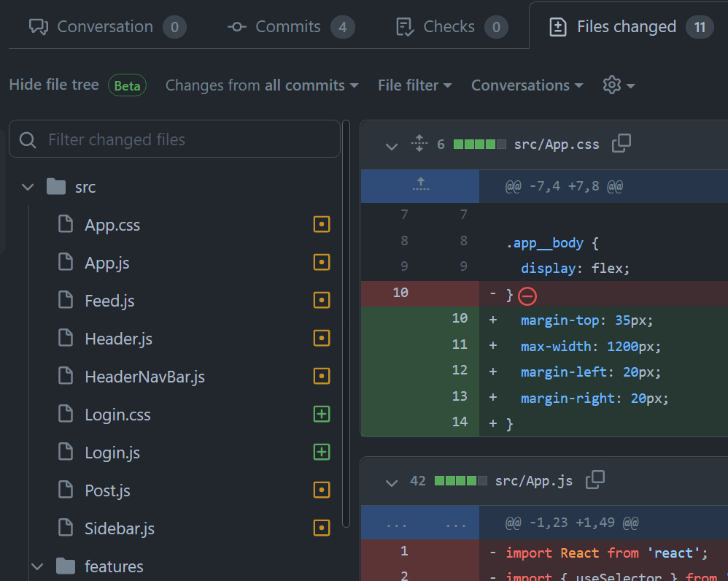Select HeaderNavBar.js in file tree
The image size is (728, 581).
pyautogui.click(x=144, y=377)
